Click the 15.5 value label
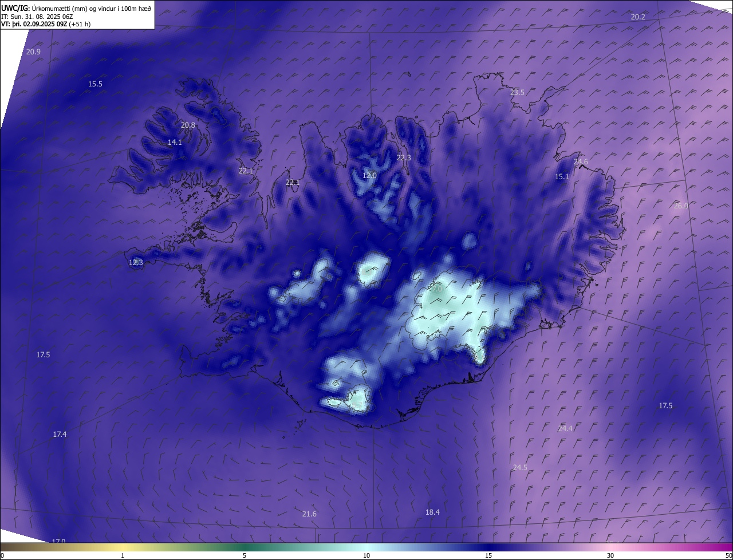Image resolution: width=733 pixels, height=560 pixels. (x=95, y=84)
